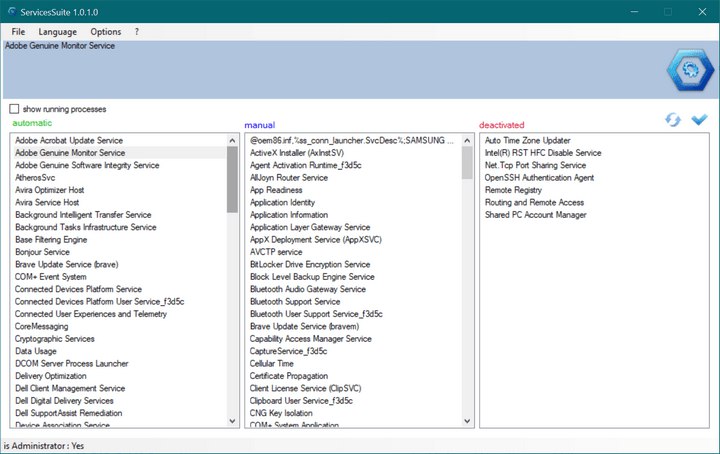Select Background Intelligent Transfer Service
This screenshot has height=454, width=720.
(x=83, y=215)
